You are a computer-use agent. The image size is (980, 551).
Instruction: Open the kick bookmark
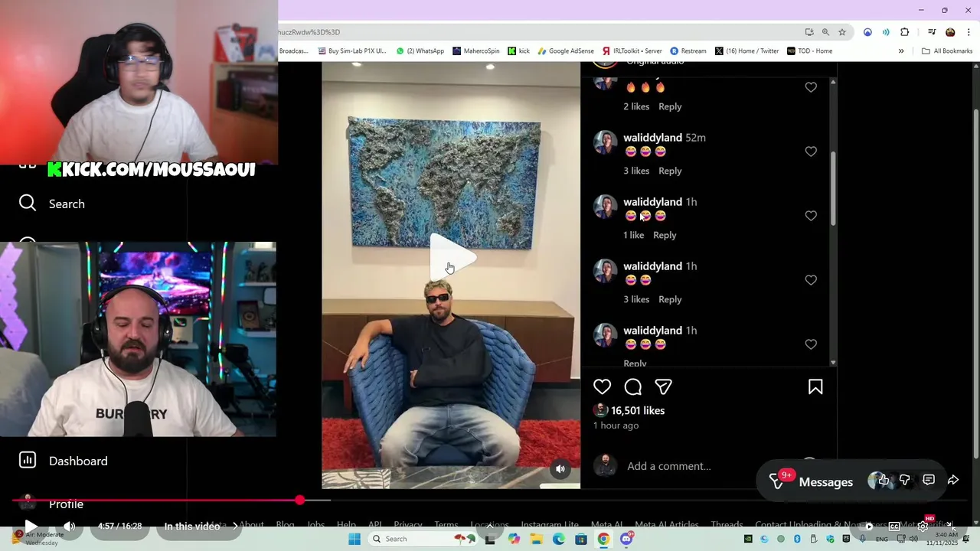519,51
